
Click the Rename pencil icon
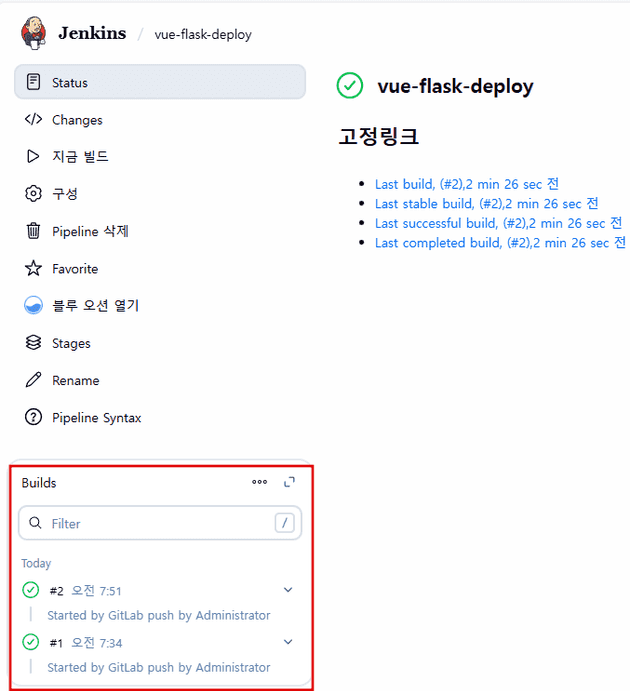click(x=33, y=380)
